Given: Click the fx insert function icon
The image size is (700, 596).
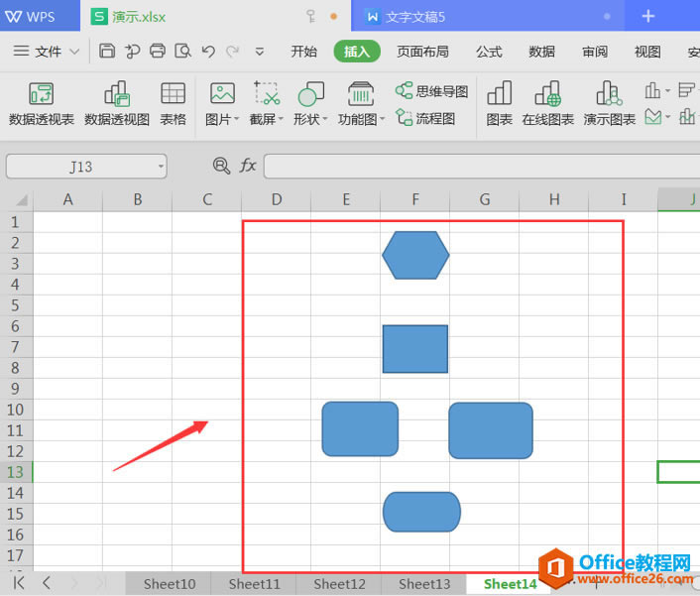Looking at the screenshot, I should (x=248, y=166).
